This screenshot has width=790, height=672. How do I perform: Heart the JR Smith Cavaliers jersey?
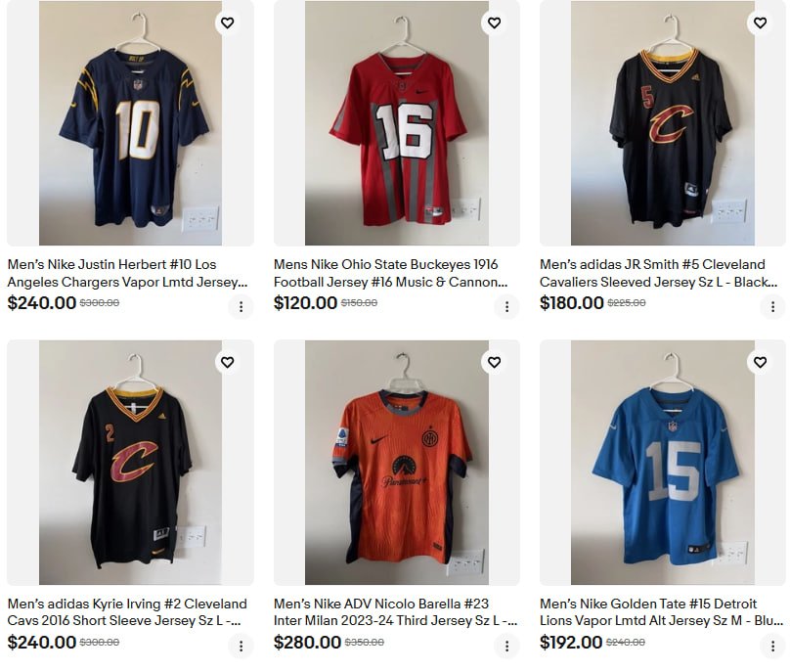pyautogui.click(x=760, y=22)
